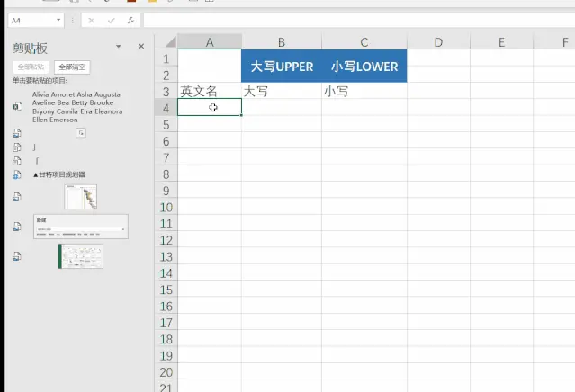Select row 4 header
This screenshot has height=392, width=575.
[x=166, y=108]
